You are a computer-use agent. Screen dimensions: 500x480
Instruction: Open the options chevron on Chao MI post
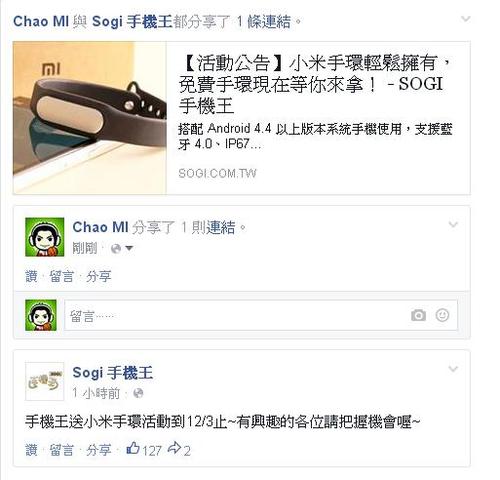tap(453, 225)
